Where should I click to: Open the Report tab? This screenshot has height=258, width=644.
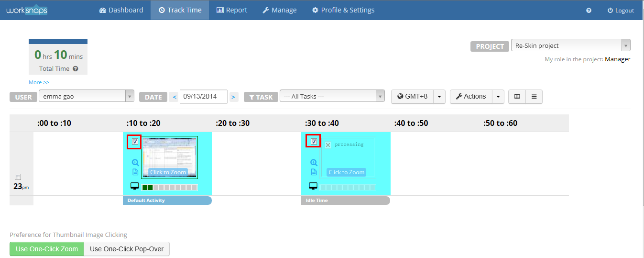232,10
